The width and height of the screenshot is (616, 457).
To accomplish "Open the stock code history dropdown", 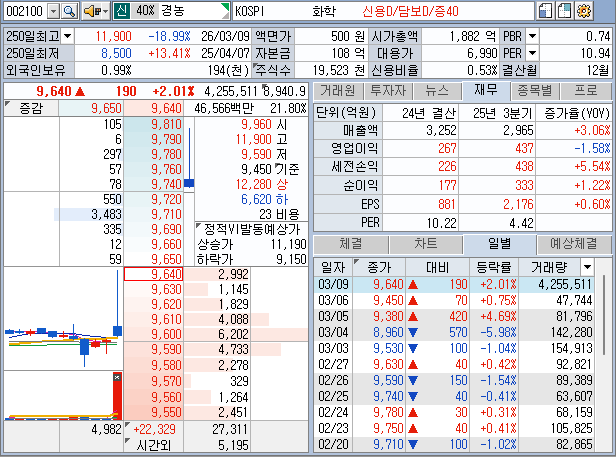I will click(x=53, y=11).
